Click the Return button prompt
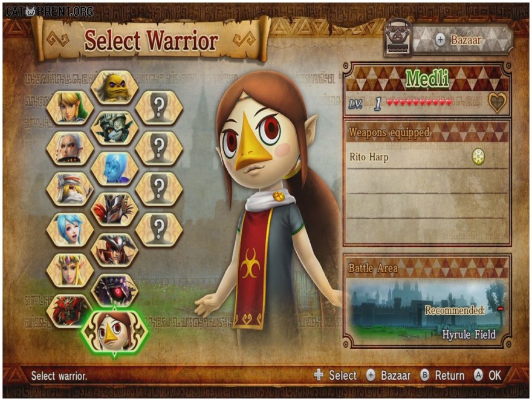 (x=443, y=375)
